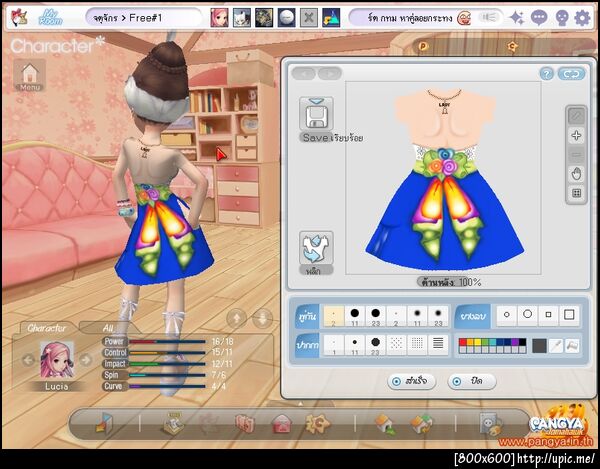
Task: Click the ปิด close button
Action: coord(472,381)
